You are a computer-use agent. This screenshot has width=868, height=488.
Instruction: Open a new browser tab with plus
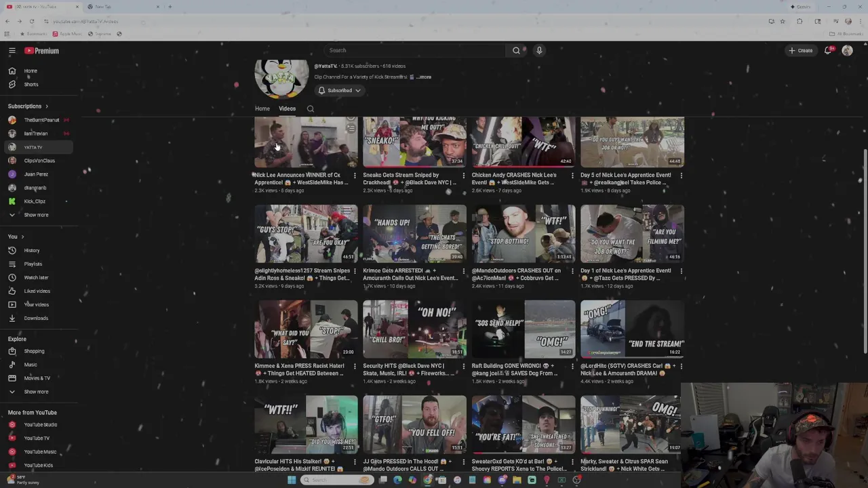click(170, 7)
